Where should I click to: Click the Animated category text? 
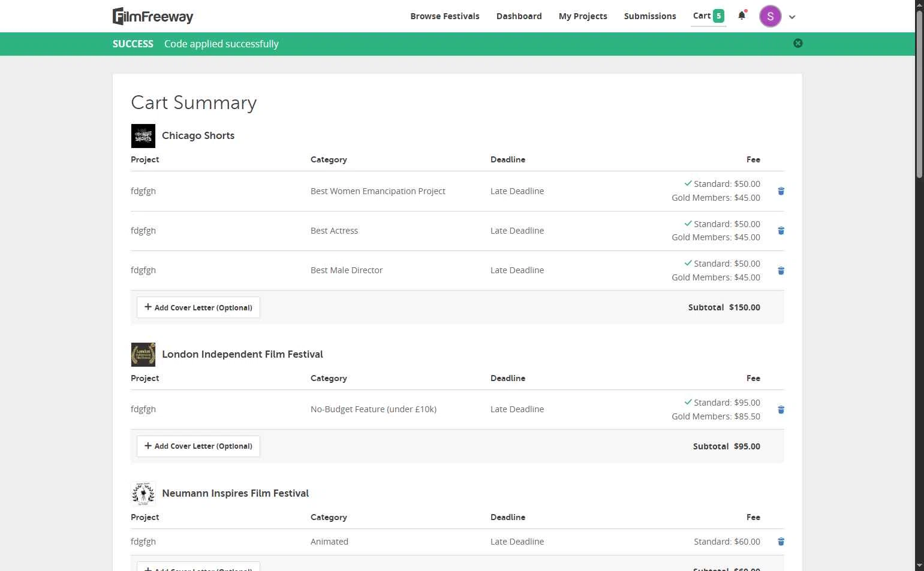[329, 542]
